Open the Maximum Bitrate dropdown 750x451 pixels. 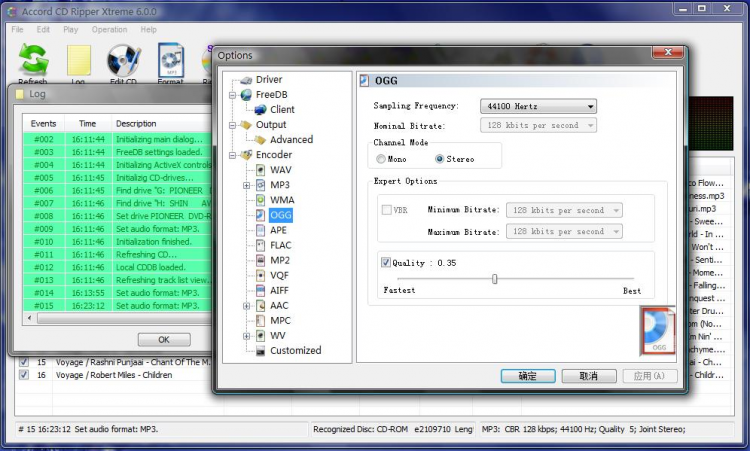[564, 231]
